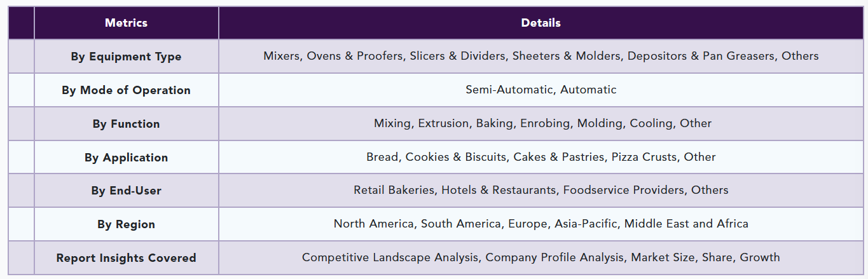This screenshot has width=868, height=279.
Task: Select the By Equipment Type row label
Action: click(126, 57)
